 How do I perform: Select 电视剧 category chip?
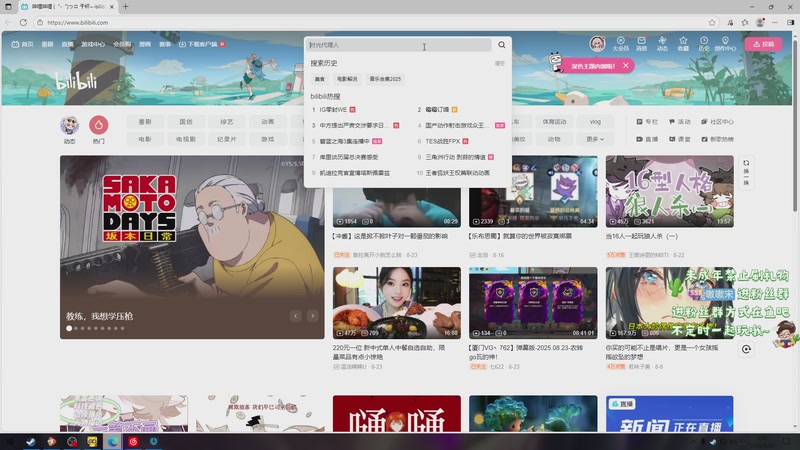pos(186,139)
